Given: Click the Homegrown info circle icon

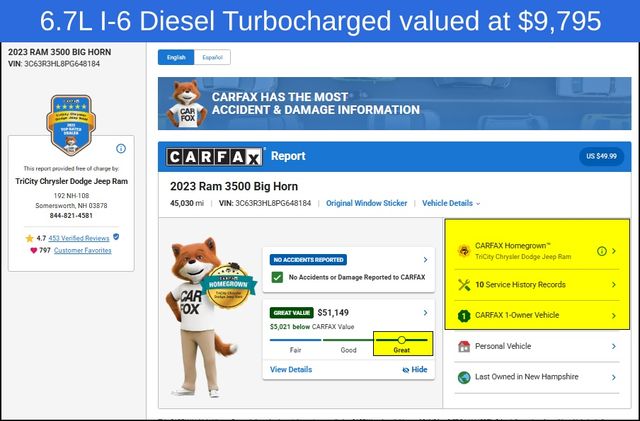Looking at the screenshot, I should point(602,251).
